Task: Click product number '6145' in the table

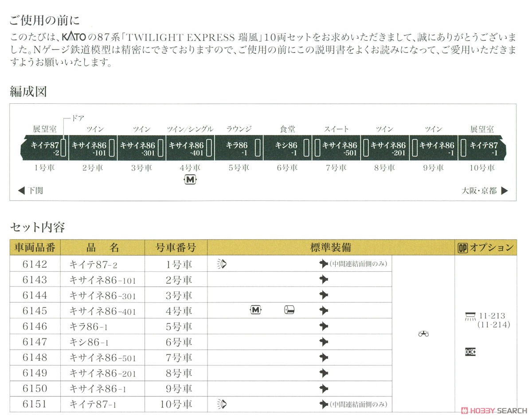Action: (34, 311)
